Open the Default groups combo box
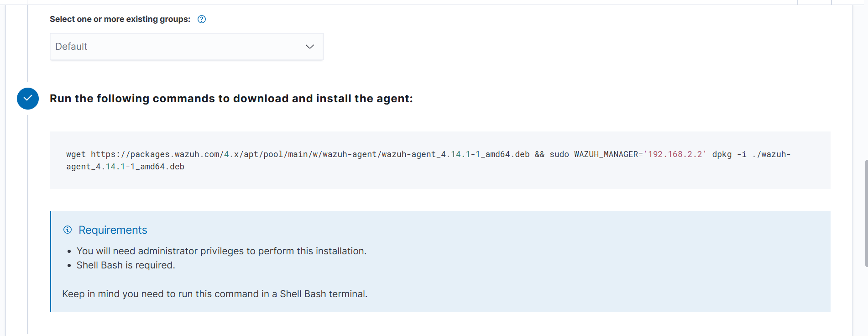The image size is (868, 336). click(178, 47)
